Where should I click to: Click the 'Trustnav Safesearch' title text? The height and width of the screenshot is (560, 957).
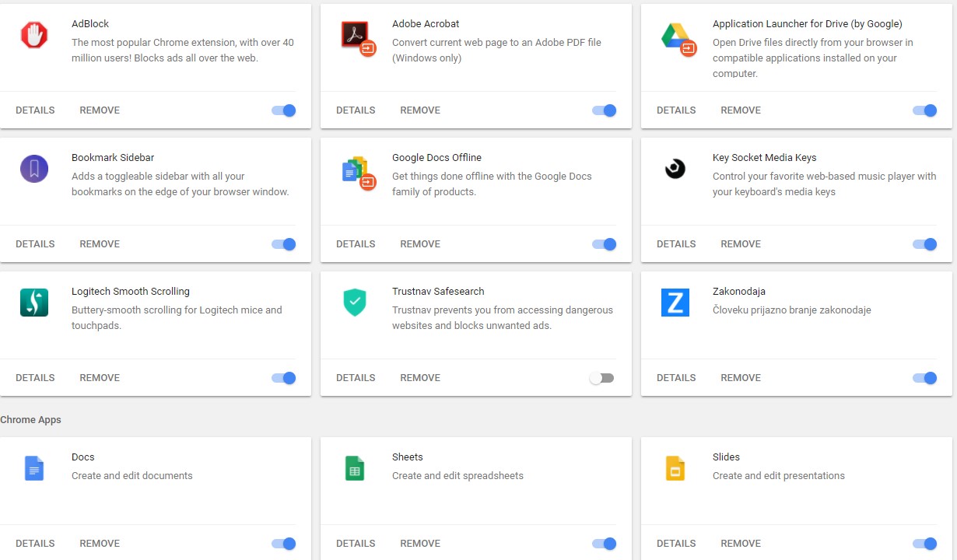(438, 292)
